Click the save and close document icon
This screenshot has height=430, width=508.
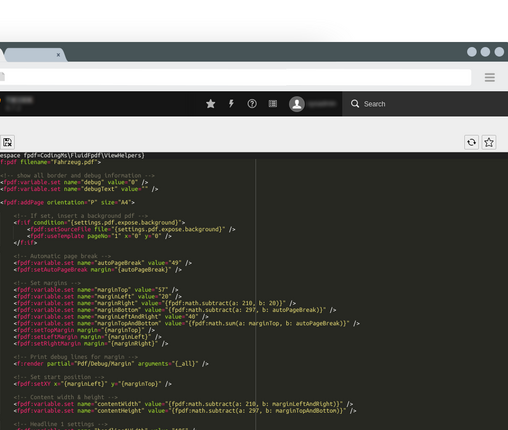pyautogui.click(x=7, y=142)
